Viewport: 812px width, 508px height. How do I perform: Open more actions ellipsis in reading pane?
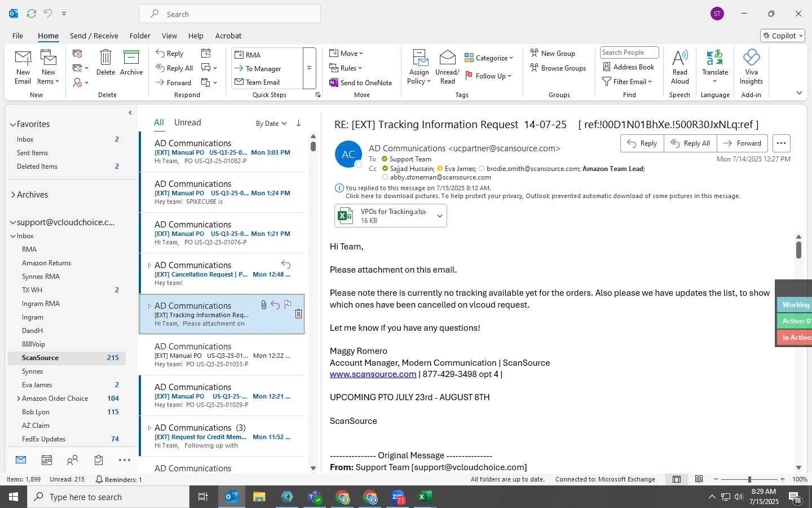(x=781, y=143)
